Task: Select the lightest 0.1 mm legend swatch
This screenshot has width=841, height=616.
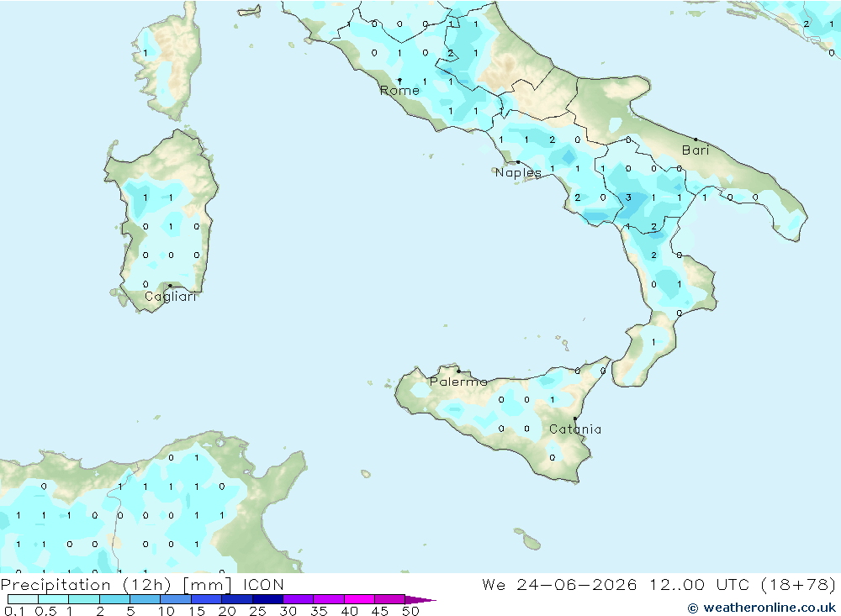Action: pos(23,599)
